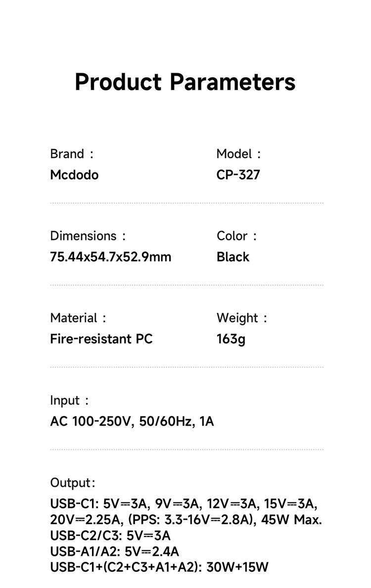371x588 pixels.
Task: Click the 30W+15W combined output line
Action: (159, 567)
